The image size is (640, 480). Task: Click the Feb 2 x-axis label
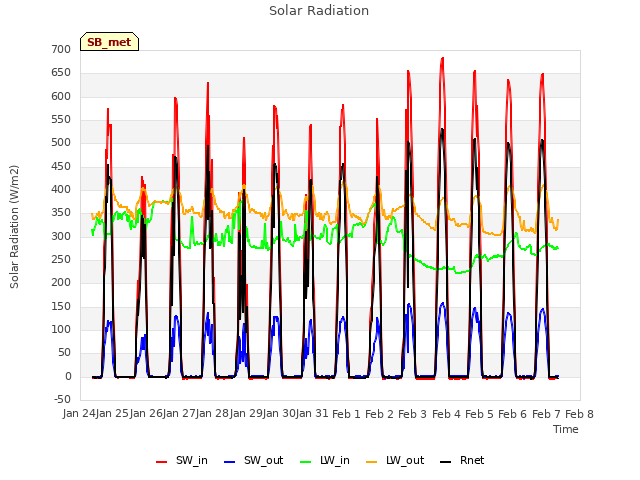tap(379, 414)
